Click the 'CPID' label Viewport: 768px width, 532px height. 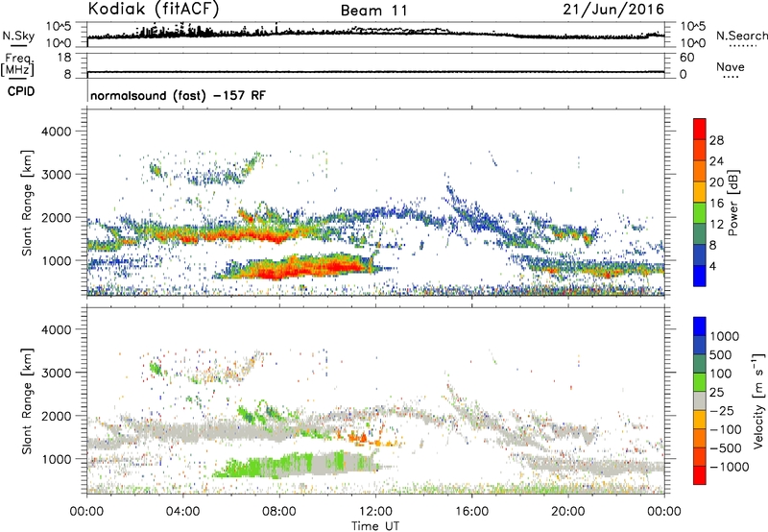[x=21, y=91]
